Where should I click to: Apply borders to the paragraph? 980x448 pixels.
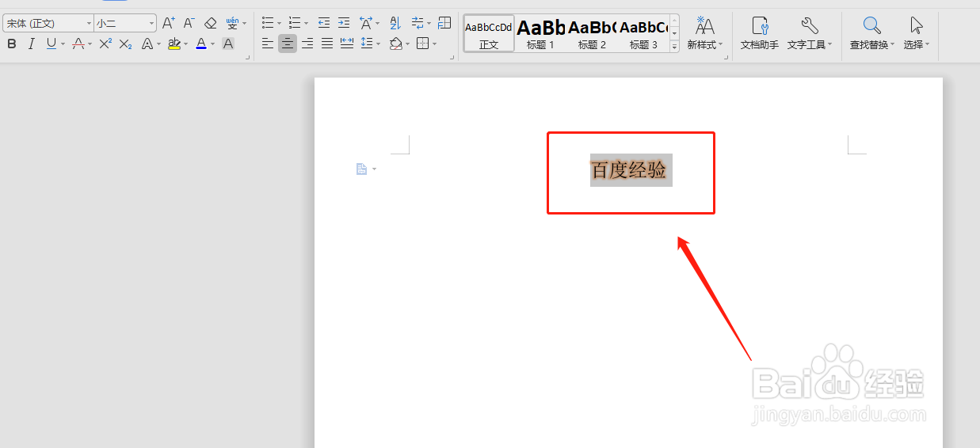point(421,44)
